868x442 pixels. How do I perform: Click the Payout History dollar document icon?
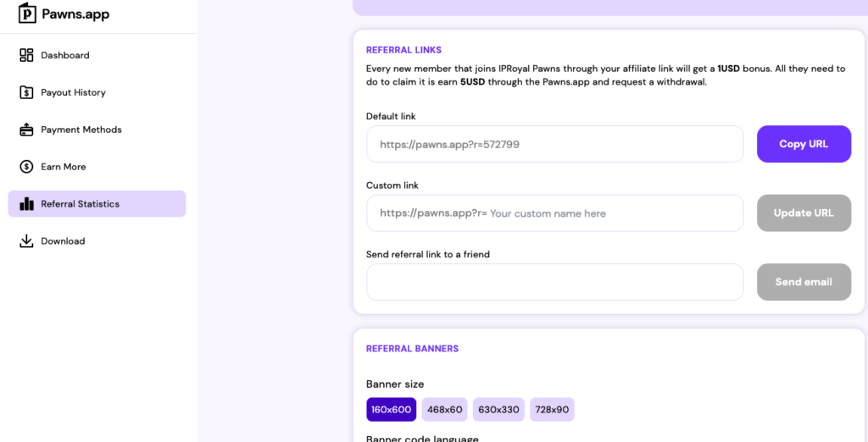[x=26, y=92]
